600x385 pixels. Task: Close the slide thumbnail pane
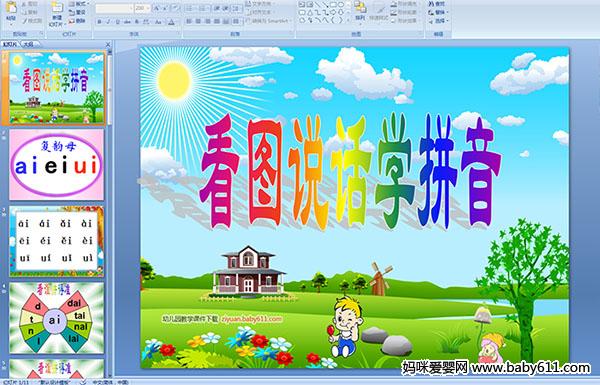click(108, 44)
